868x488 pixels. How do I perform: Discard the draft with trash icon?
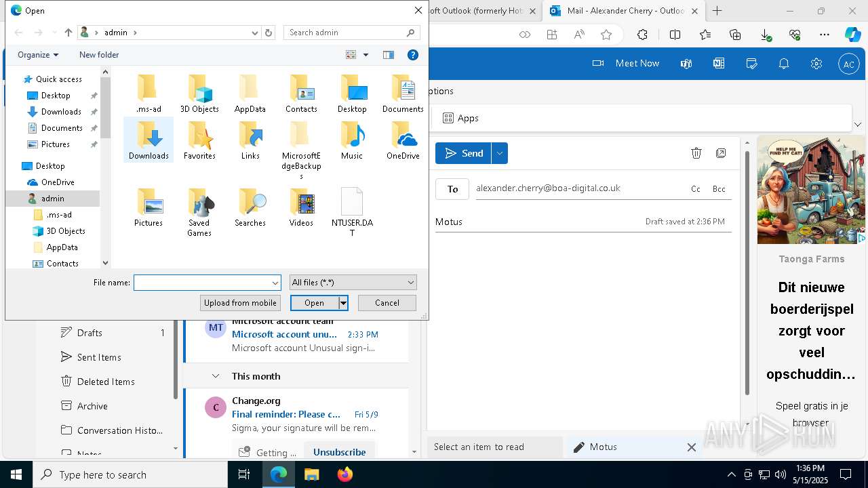[696, 153]
